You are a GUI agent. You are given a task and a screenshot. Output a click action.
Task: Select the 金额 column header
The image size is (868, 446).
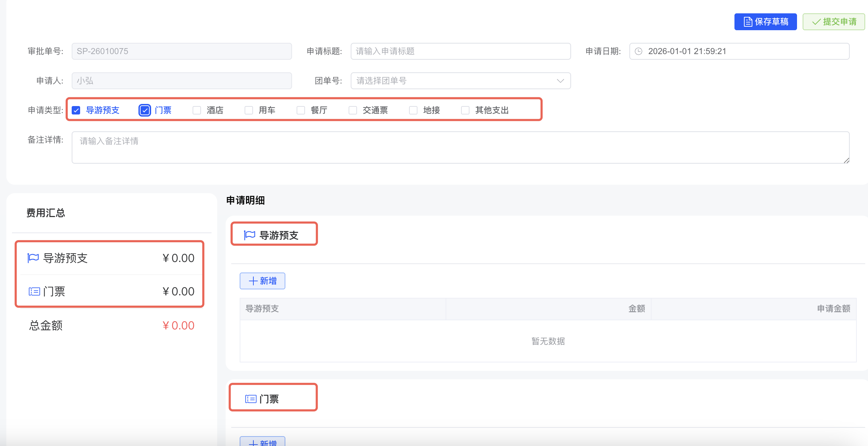(637, 308)
